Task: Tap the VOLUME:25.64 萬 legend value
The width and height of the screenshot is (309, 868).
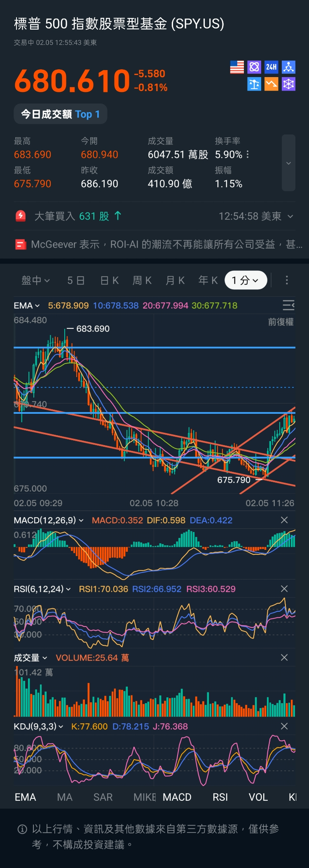Action: 92,658
